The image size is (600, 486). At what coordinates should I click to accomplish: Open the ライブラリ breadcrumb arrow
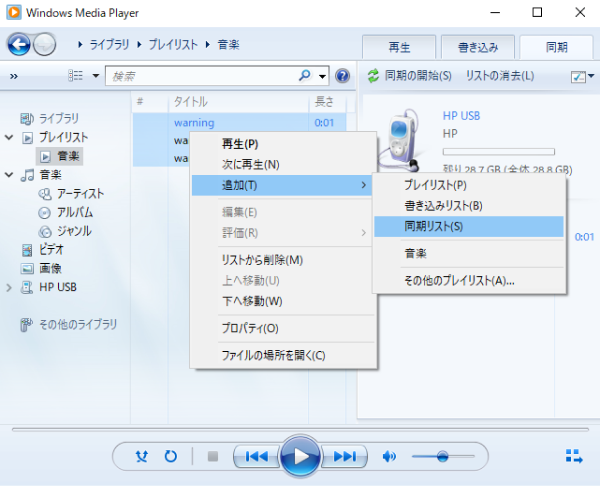click(x=80, y=45)
